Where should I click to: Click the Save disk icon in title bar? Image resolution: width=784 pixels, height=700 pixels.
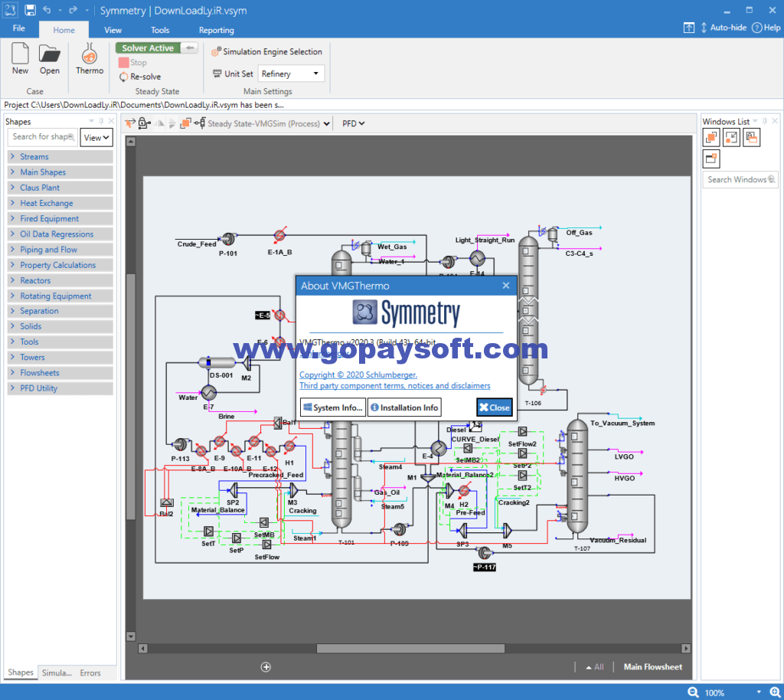(x=30, y=10)
